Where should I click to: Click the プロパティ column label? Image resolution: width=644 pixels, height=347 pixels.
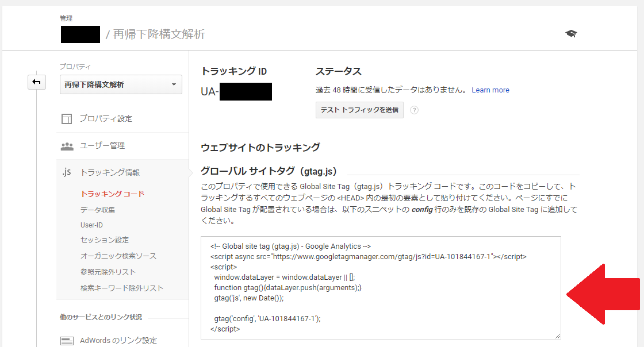coord(75,67)
